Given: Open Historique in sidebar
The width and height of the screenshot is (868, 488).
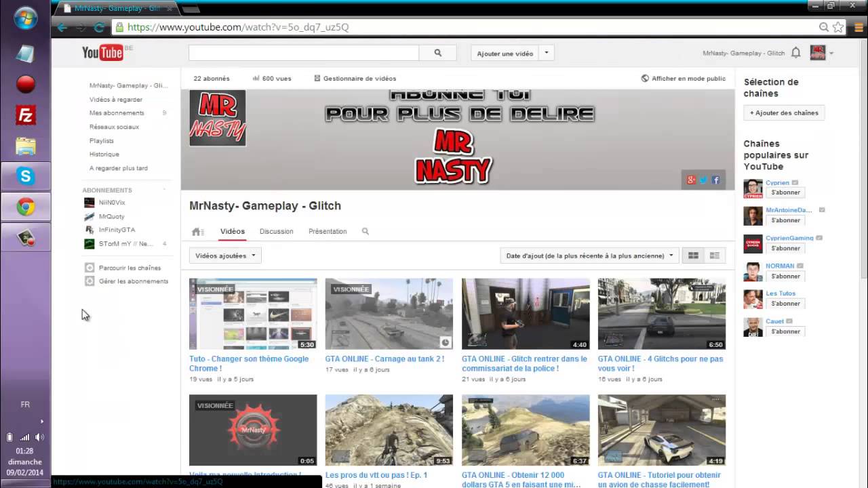Looking at the screenshot, I should (104, 155).
